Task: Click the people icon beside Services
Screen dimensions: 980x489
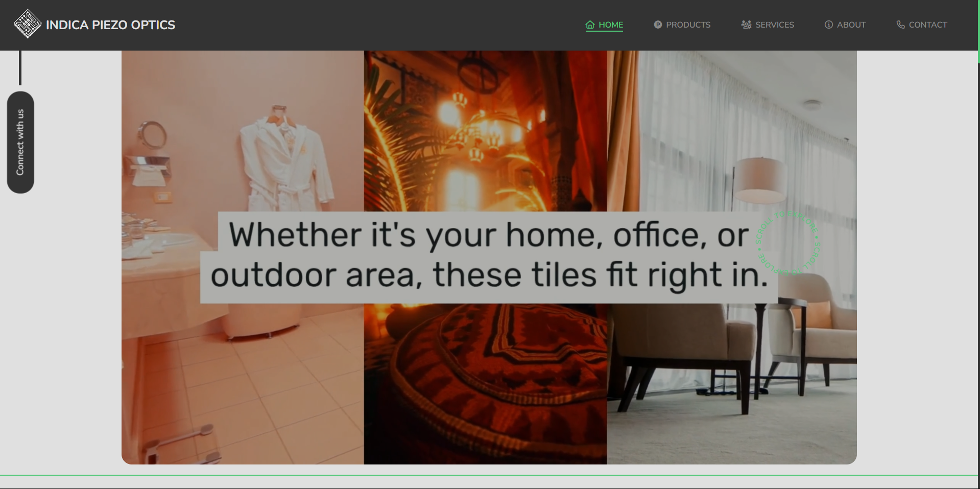Action: 746,25
